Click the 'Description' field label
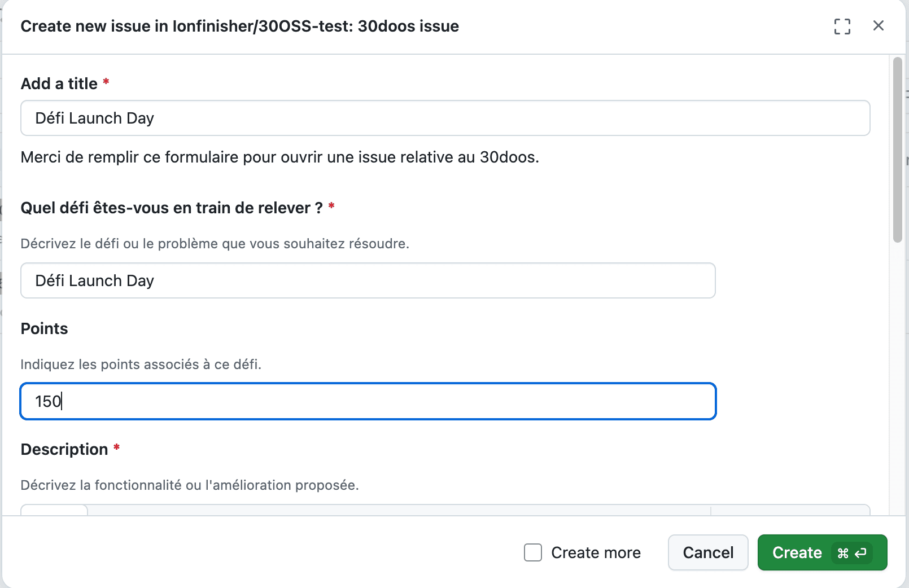Image resolution: width=909 pixels, height=588 pixels. 64,450
